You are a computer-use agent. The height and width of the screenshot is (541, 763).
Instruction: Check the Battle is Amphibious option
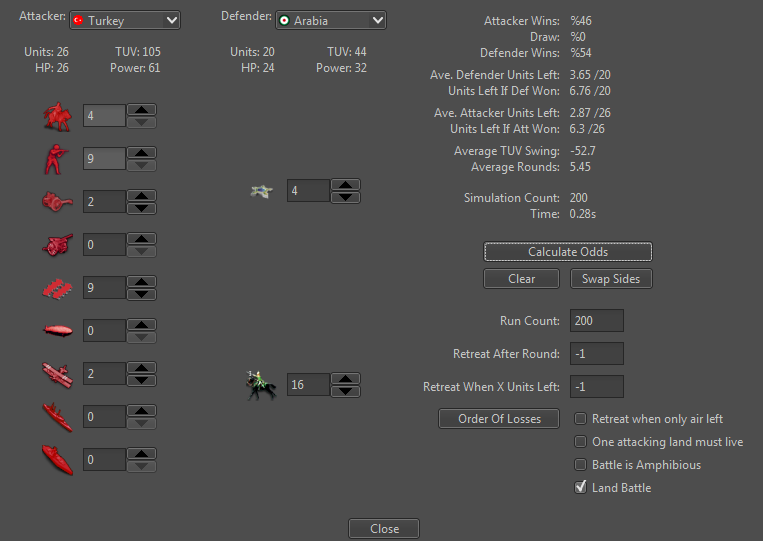(x=581, y=465)
